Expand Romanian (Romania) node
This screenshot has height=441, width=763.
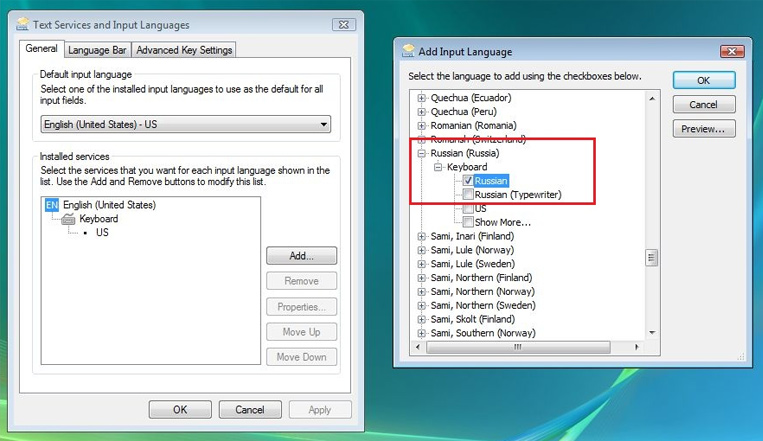coord(422,126)
